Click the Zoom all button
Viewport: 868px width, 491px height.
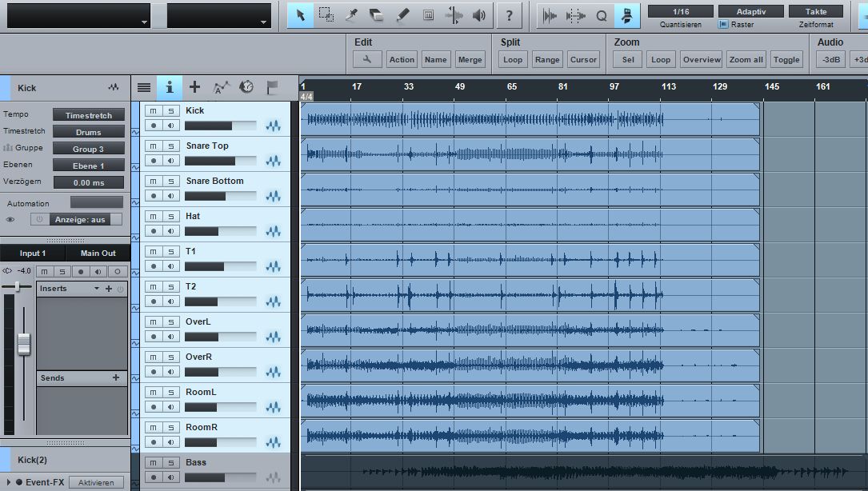coord(746,59)
